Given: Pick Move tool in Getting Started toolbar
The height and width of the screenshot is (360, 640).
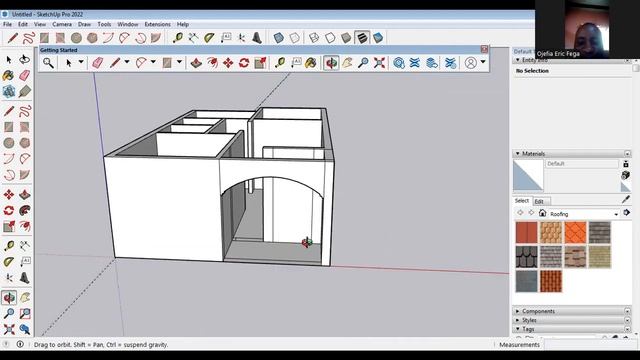Looking at the screenshot, I should [x=228, y=63].
